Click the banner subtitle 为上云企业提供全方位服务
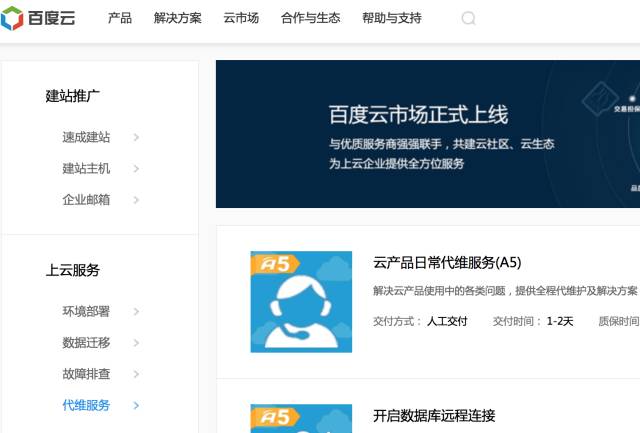The image size is (640, 433). 396,164
